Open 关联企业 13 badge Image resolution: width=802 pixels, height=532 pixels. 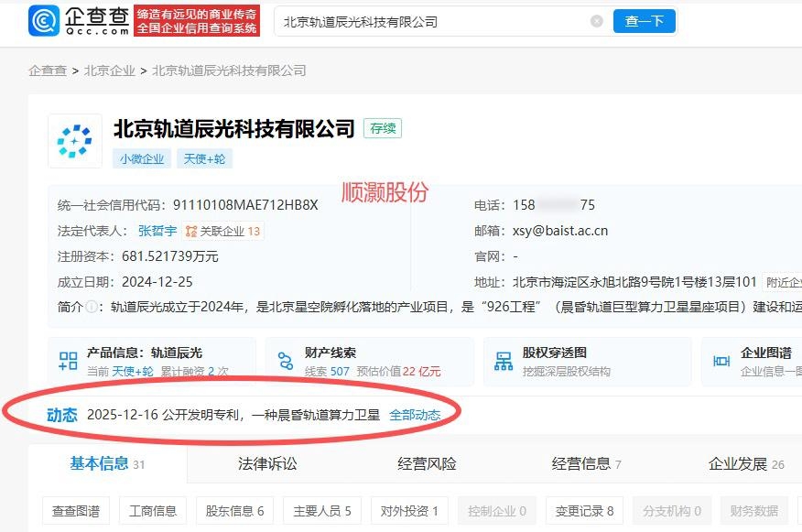223,232
